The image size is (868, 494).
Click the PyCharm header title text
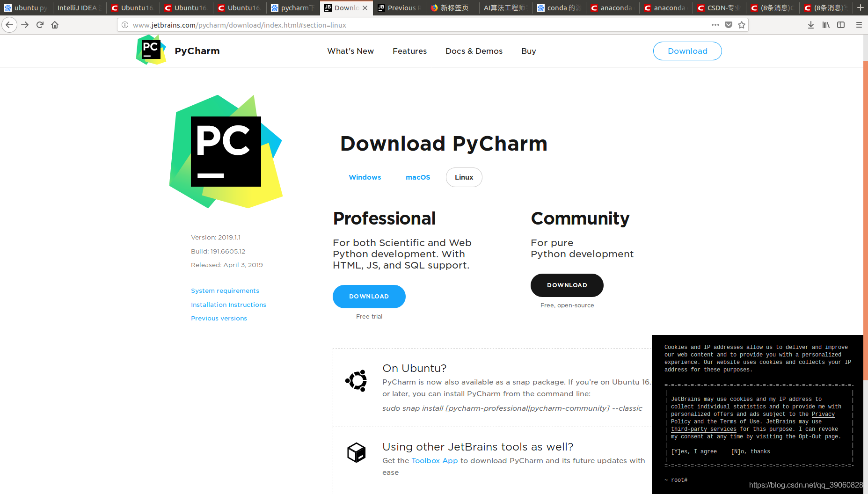tap(197, 51)
